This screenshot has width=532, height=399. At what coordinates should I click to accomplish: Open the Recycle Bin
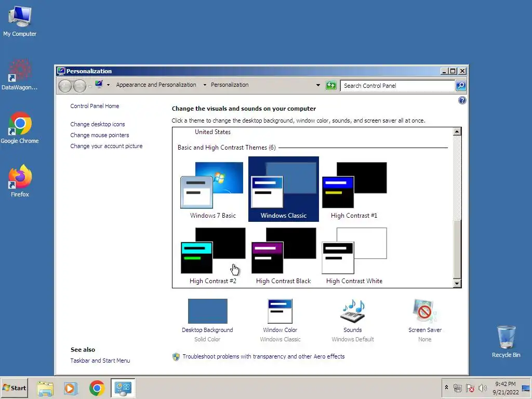[x=506, y=341]
